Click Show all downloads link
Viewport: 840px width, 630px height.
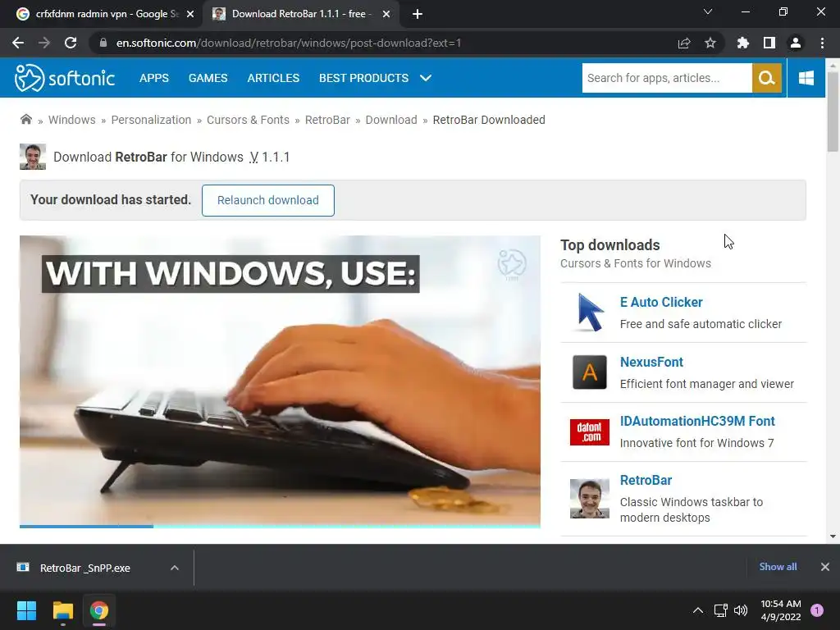[x=778, y=567]
